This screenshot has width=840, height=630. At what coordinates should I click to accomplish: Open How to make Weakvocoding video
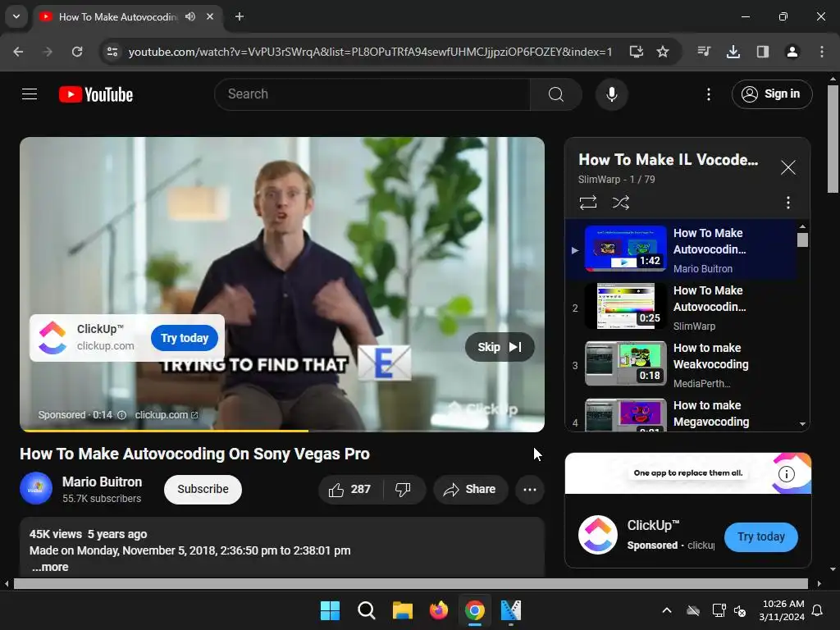[681, 365]
